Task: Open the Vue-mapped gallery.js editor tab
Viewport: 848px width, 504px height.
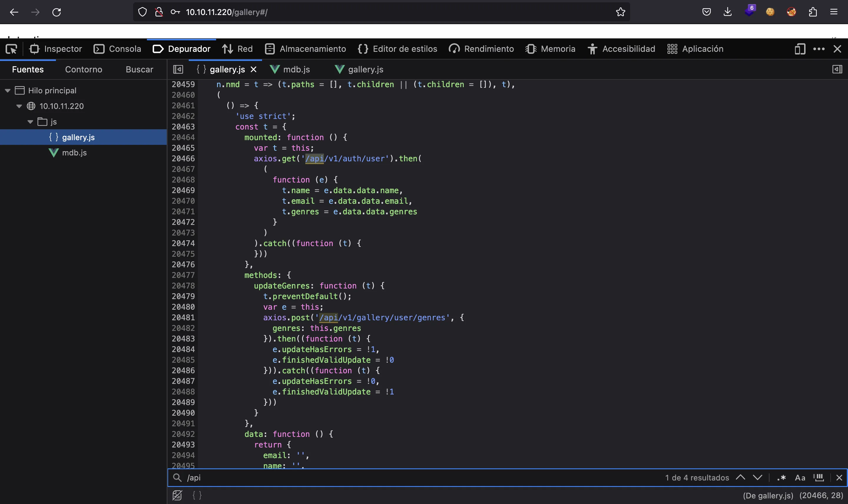Action: [x=359, y=69]
